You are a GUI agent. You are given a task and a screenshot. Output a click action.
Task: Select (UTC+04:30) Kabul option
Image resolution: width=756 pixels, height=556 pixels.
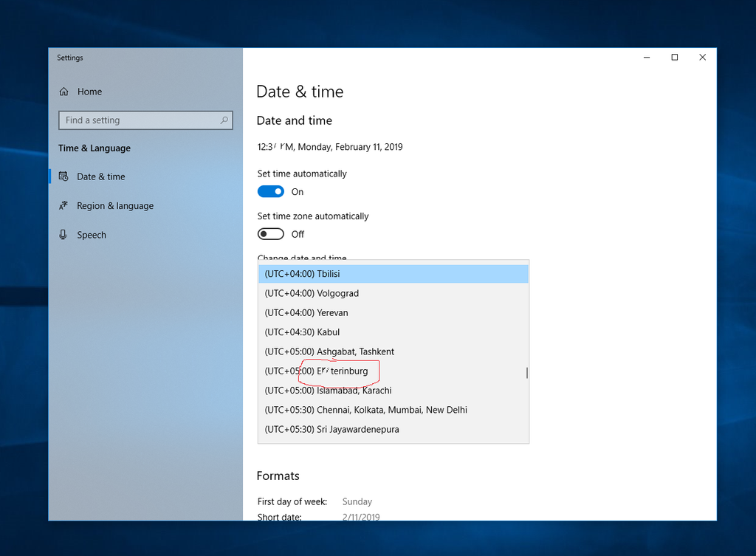pos(393,332)
